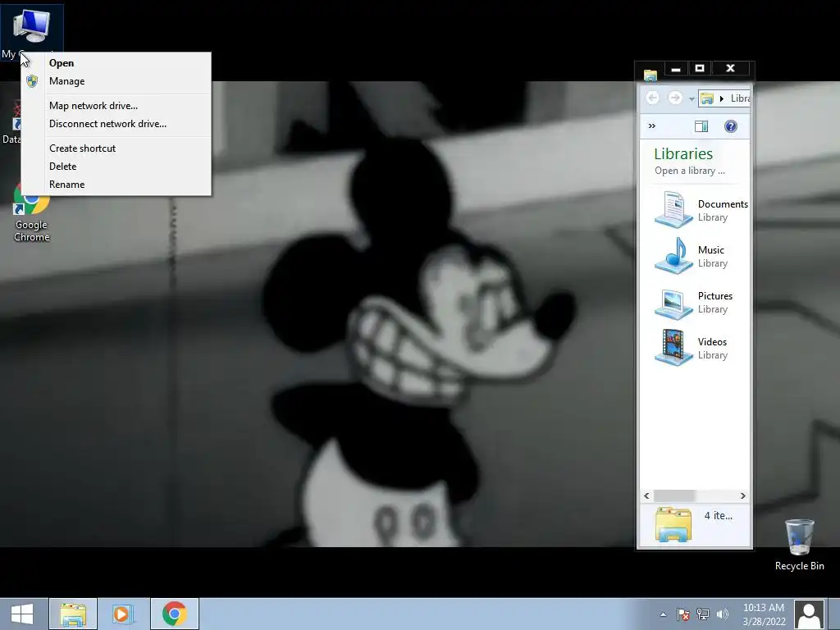840x630 pixels.
Task: Open Help via the blue question icon
Action: coord(731,126)
